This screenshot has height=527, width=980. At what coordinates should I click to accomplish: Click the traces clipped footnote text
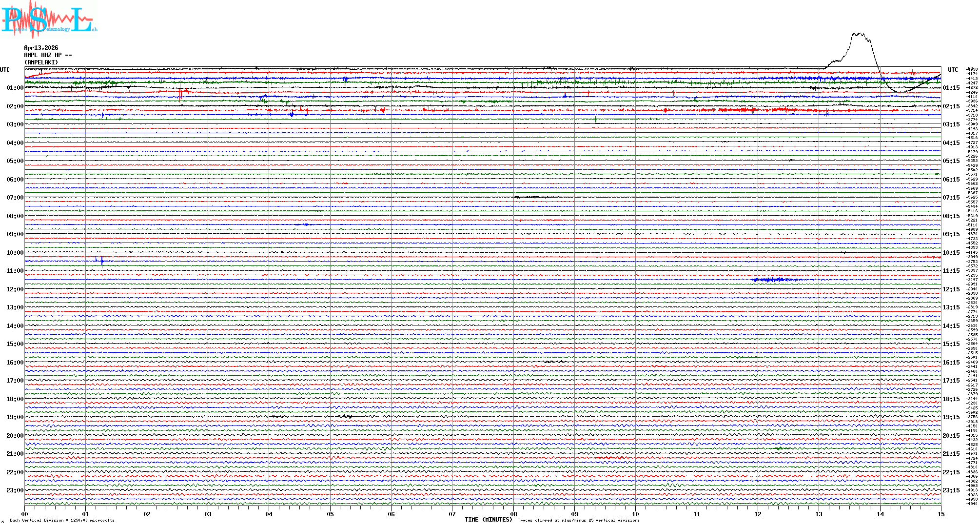pyautogui.click(x=578, y=520)
